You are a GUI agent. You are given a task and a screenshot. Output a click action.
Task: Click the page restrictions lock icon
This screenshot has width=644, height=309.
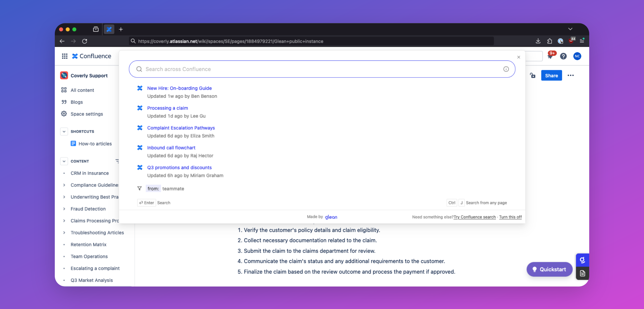(532, 75)
